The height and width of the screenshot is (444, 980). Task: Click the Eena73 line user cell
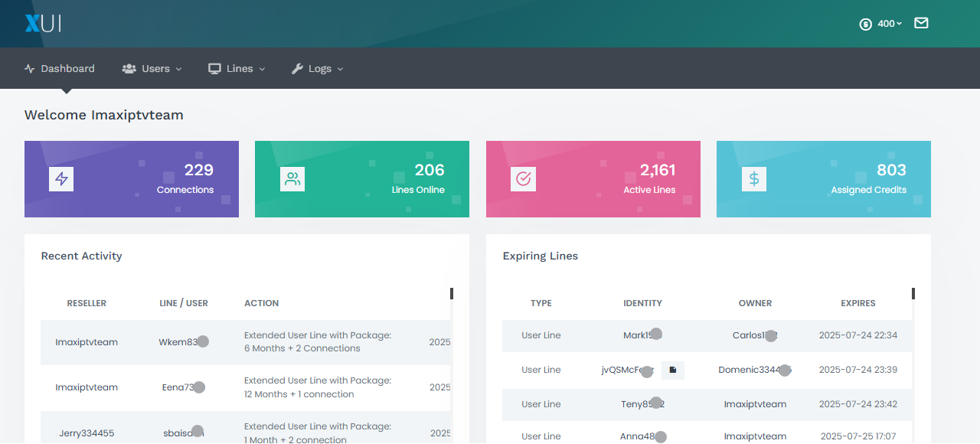[x=184, y=387]
